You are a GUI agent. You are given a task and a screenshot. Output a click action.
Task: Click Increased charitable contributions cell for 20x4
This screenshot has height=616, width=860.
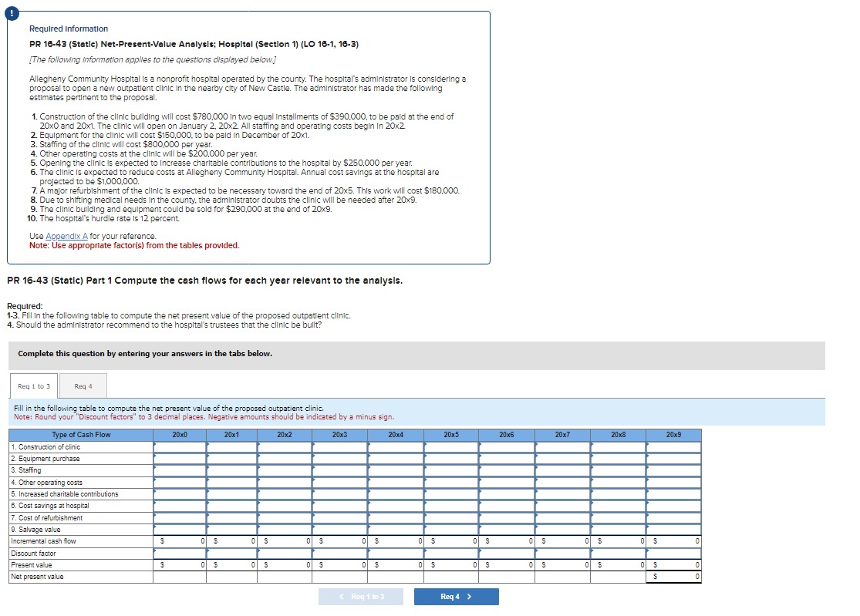[x=393, y=493]
